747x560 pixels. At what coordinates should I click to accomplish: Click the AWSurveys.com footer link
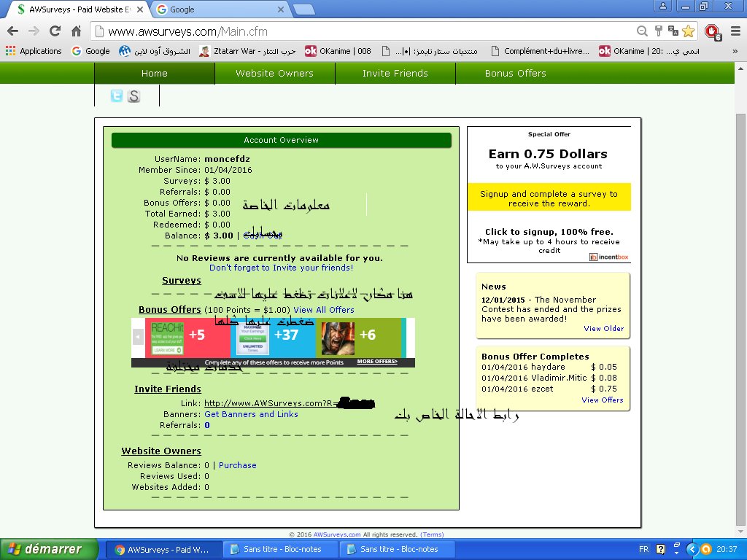pos(337,534)
